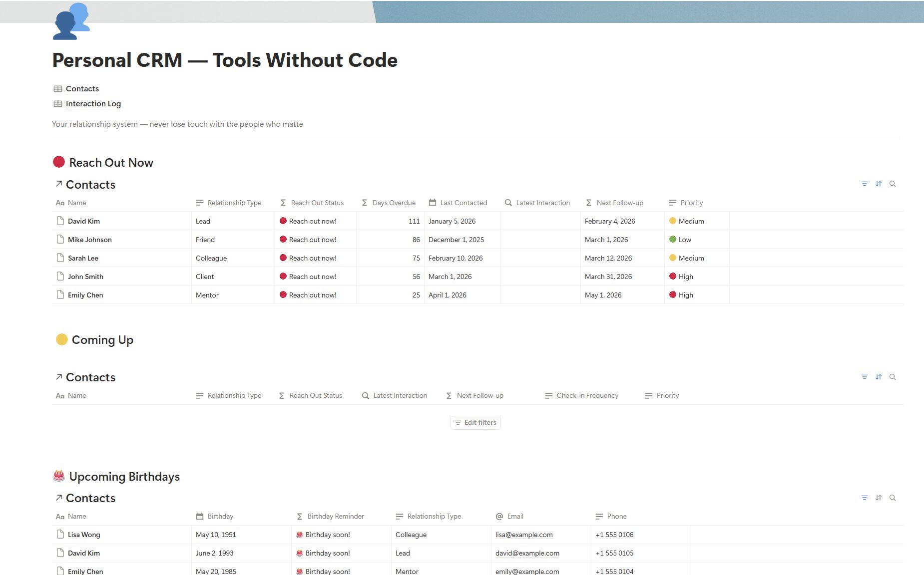Image resolution: width=924 pixels, height=575 pixels.
Task: Open David Kim page icon in Reach Out table
Action: coord(60,221)
